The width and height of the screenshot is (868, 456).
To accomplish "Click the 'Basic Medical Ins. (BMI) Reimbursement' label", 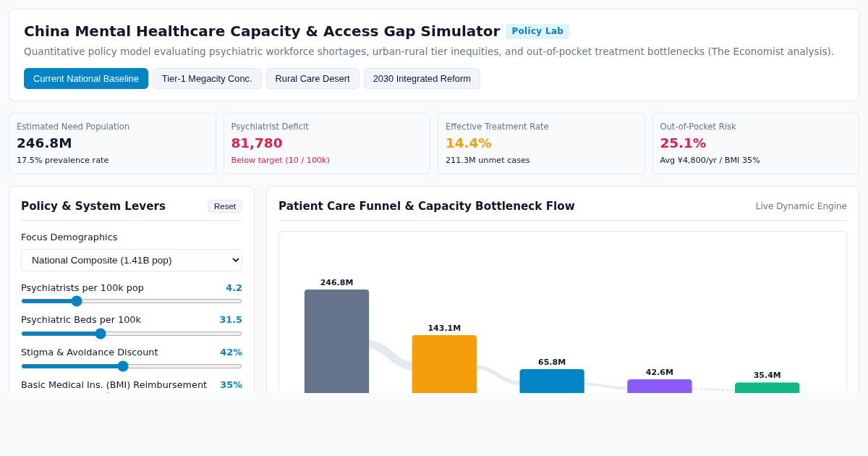I will pyautogui.click(x=114, y=385).
